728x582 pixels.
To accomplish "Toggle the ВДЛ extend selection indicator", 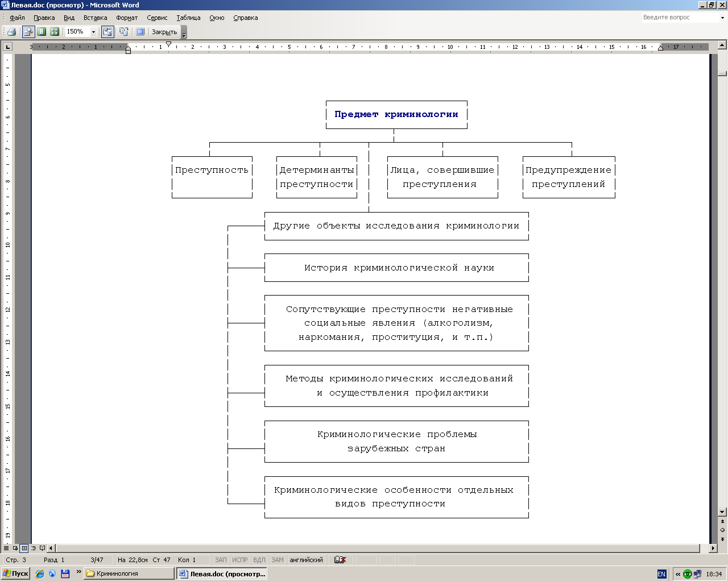I will coord(259,560).
